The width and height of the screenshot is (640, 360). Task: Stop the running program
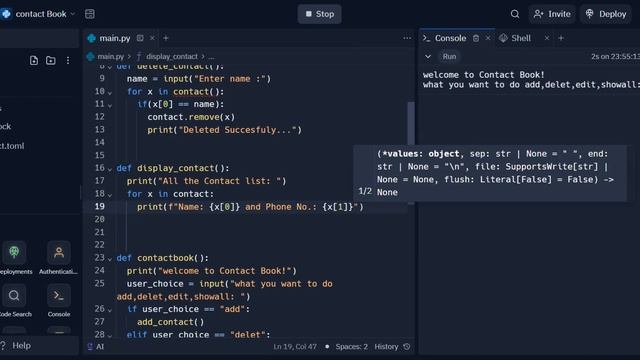(320, 14)
